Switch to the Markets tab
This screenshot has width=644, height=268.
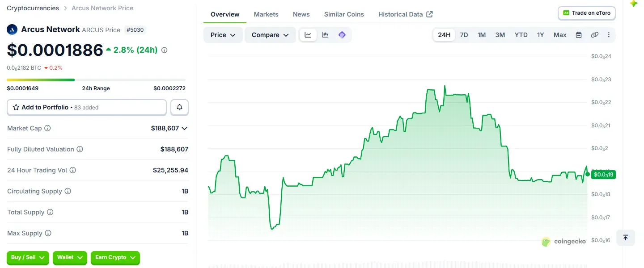point(266,14)
